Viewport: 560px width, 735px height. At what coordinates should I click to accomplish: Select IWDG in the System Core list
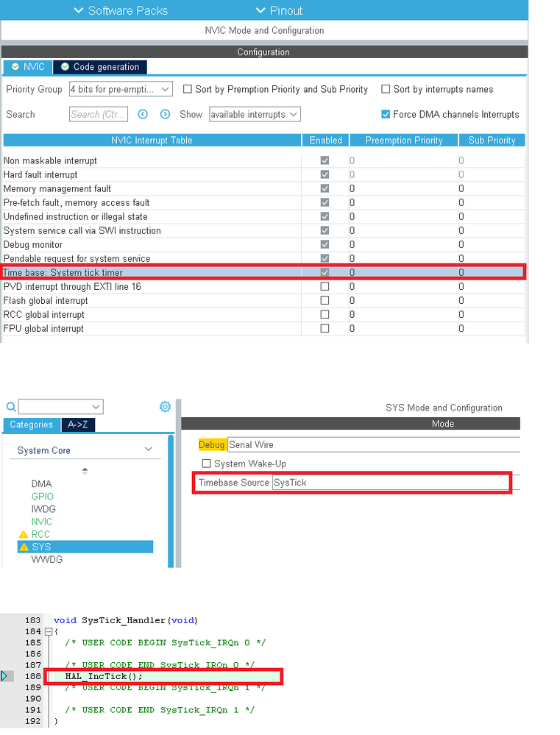(x=43, y=509)
